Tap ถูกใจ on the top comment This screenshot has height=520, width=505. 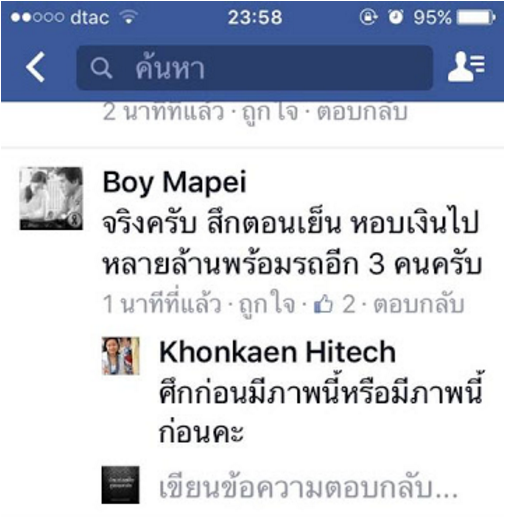tap(270, 112)
